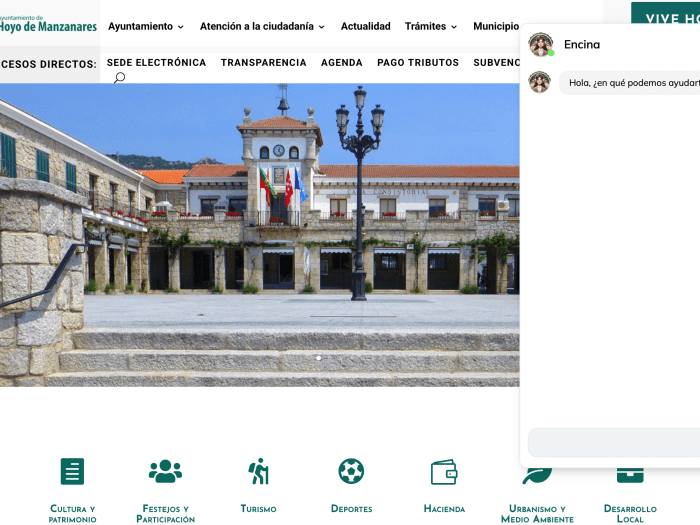Viewport: 700px width, 525px height.
Task: Click the Encina avatar in chat header
Action: click(x=541, y=45)
